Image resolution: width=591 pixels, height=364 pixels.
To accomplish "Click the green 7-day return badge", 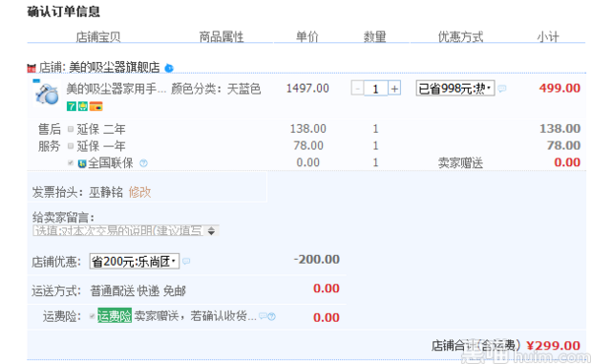I will pyautogui.click(x=71, y=106).
